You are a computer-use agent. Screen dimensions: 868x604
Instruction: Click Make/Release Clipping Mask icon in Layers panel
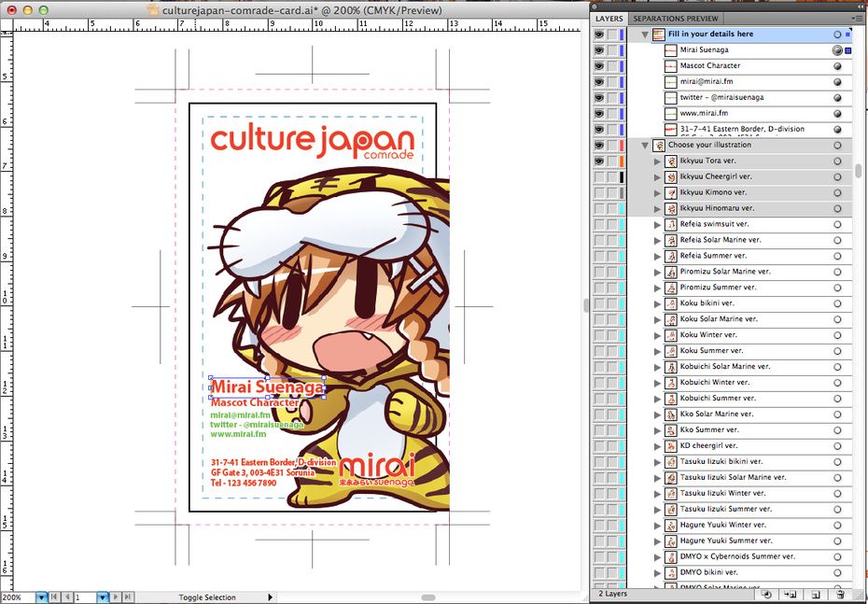tap(765, 594)
